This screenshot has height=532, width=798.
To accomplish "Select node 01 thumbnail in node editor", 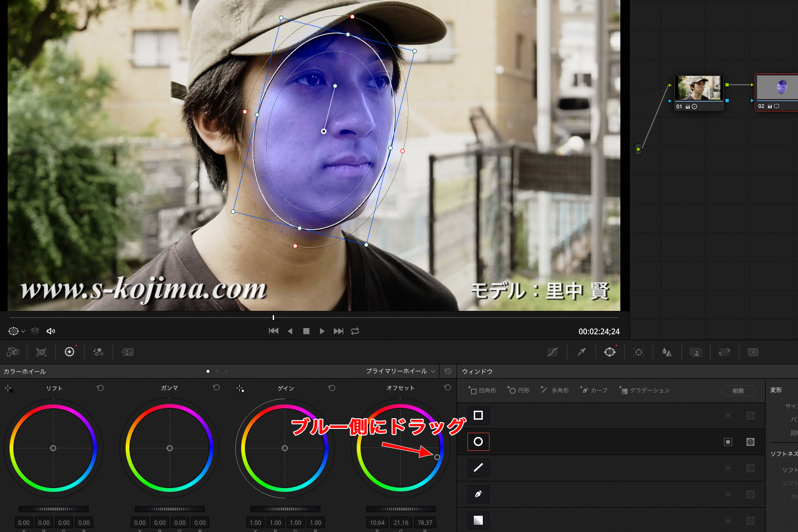I will 699,88.
